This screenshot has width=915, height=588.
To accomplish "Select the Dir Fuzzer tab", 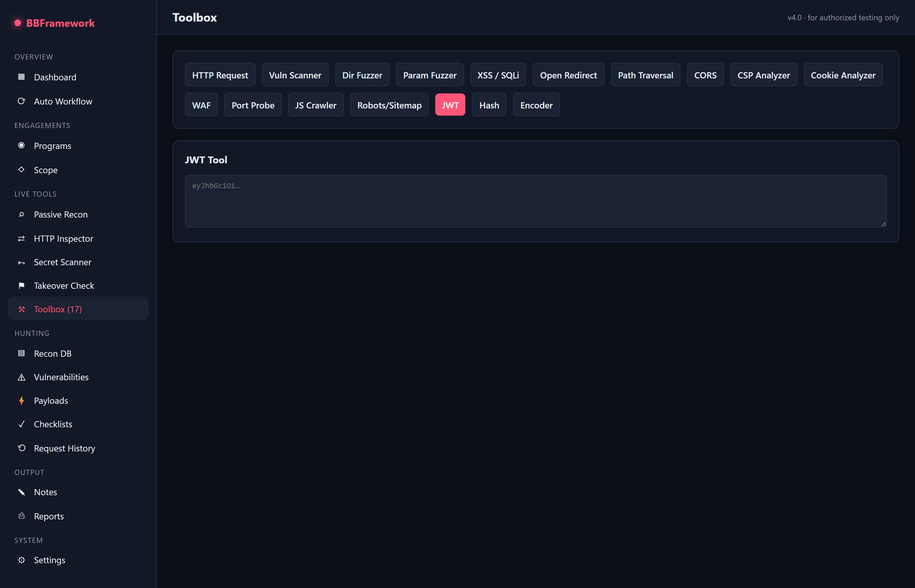I will 362,75.
